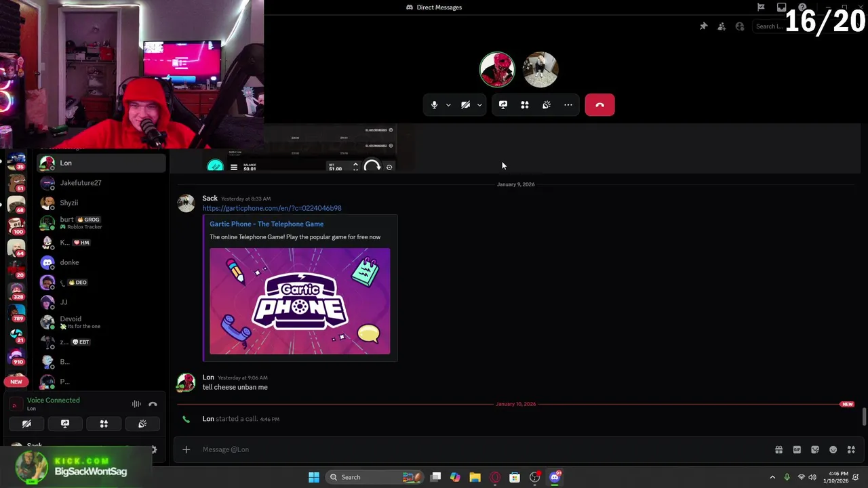
Task: Open soundboard from sidebar voice panel
Action: pyautogui.click(x=142, y=424)
